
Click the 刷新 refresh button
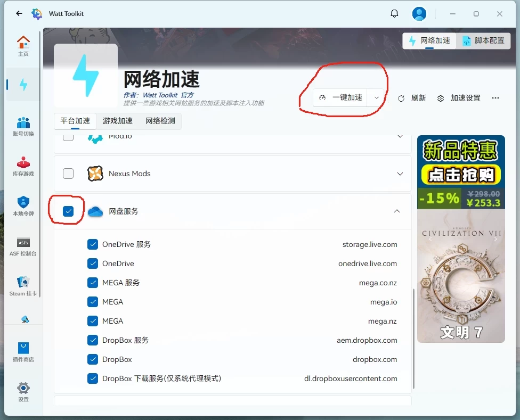(x=412, y=98)
